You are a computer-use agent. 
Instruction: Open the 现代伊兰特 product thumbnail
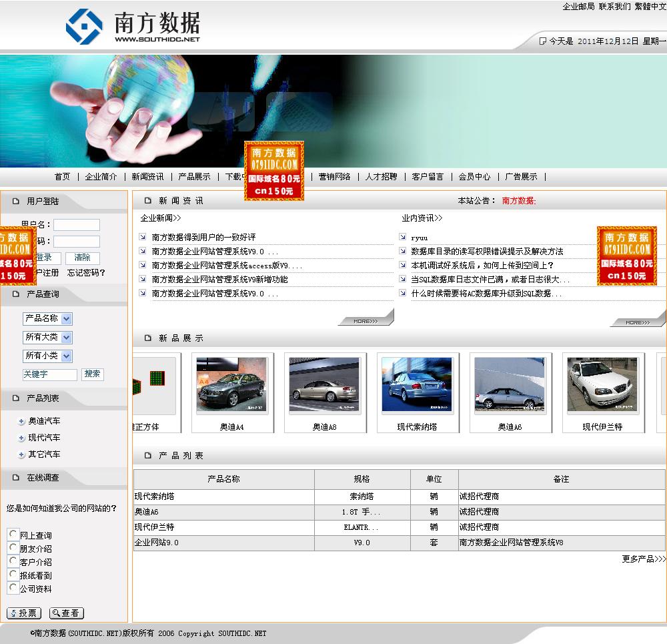click(x=603, y=385)
